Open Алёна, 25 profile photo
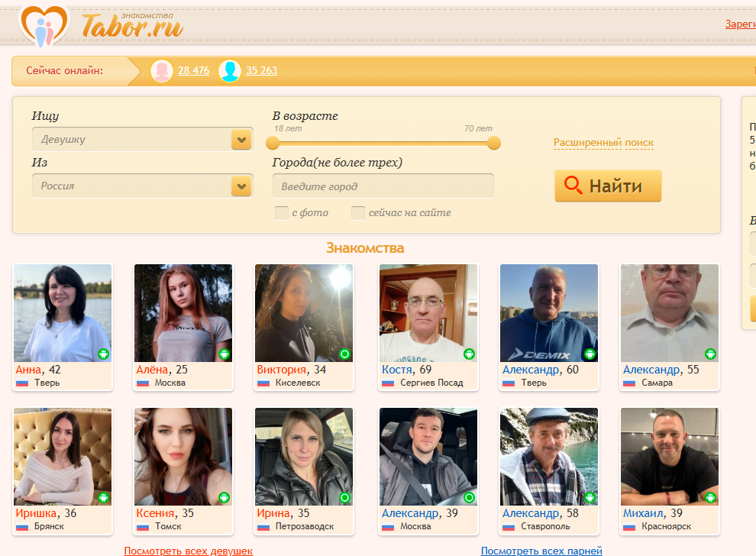This screenshot has height=556, width=756. click(x=183, y=313)
